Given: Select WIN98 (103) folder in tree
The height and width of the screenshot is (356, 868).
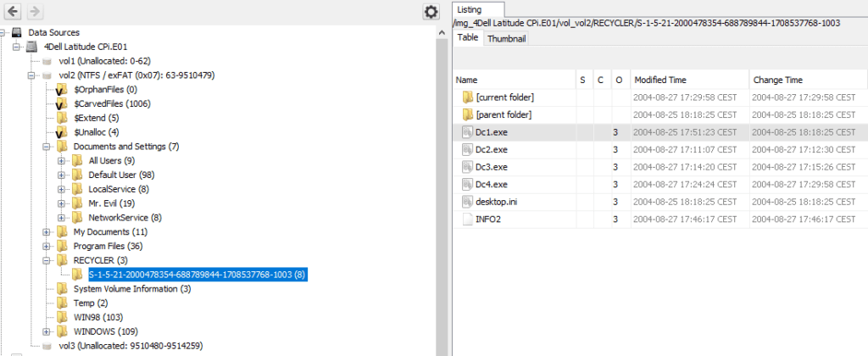Looking at the screenshot, I should click(x=98, y=317).
